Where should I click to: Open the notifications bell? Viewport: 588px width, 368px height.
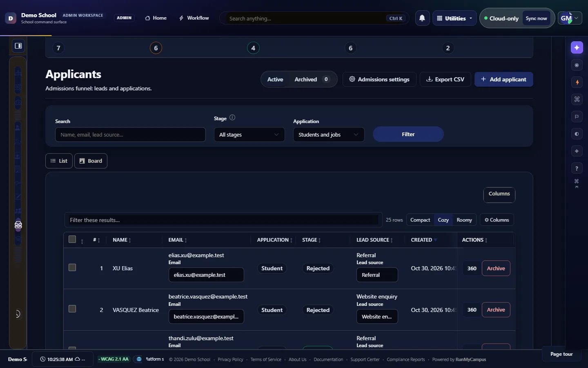[422, 18]
